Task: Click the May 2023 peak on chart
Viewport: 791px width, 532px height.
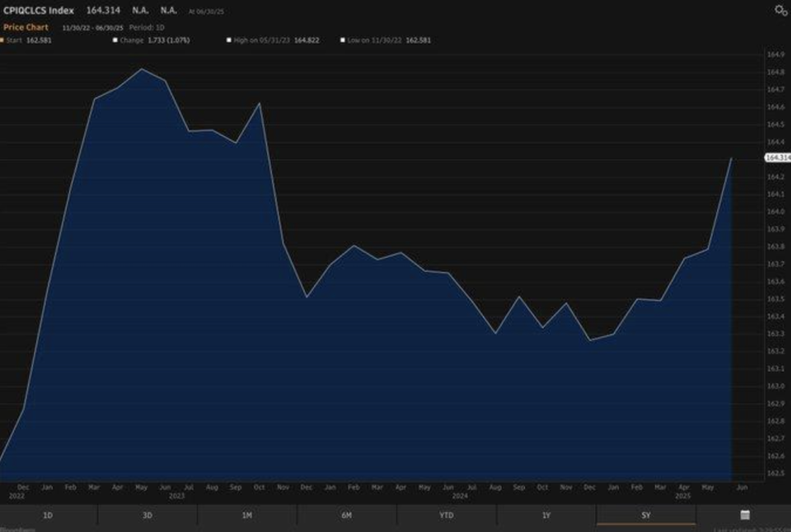Action: tap(141, 69)
